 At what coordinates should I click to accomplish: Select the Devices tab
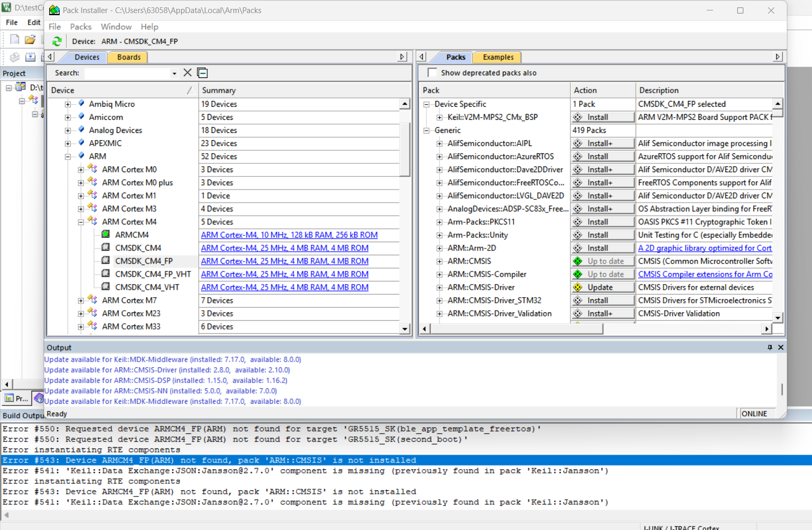point(87,57)
